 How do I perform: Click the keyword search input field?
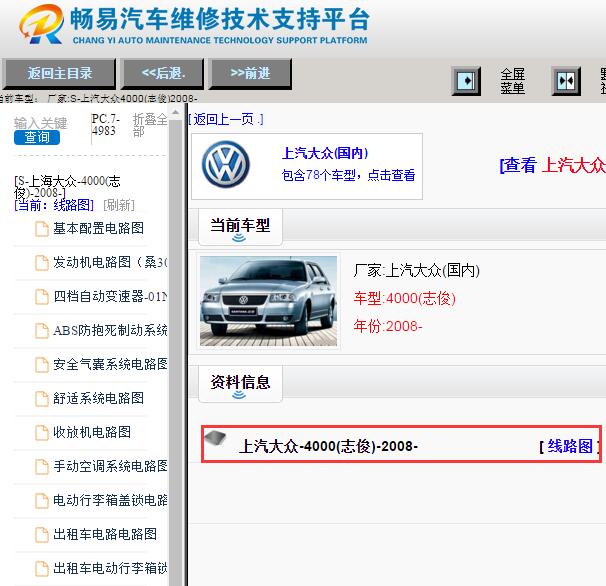[x=40, y=123]
